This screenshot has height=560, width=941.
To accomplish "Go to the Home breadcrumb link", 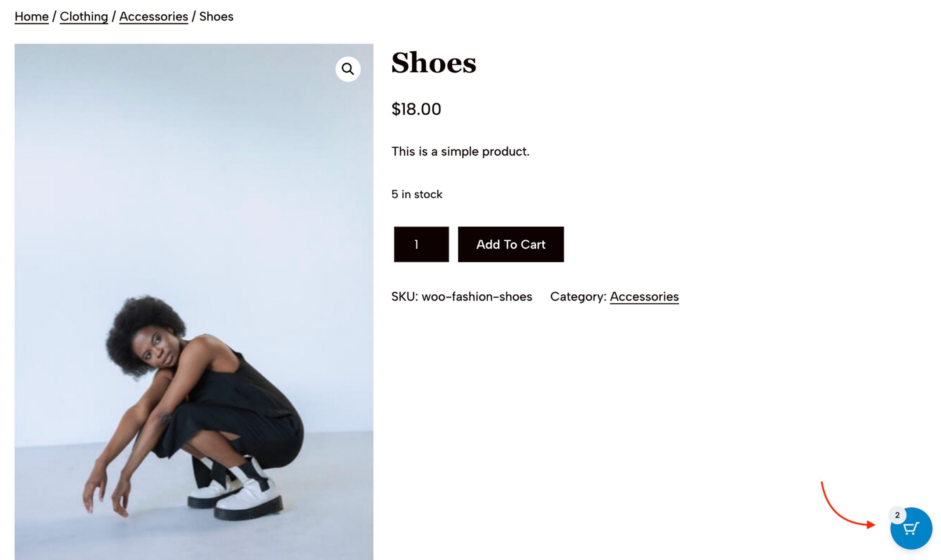I will coord(31,17).
